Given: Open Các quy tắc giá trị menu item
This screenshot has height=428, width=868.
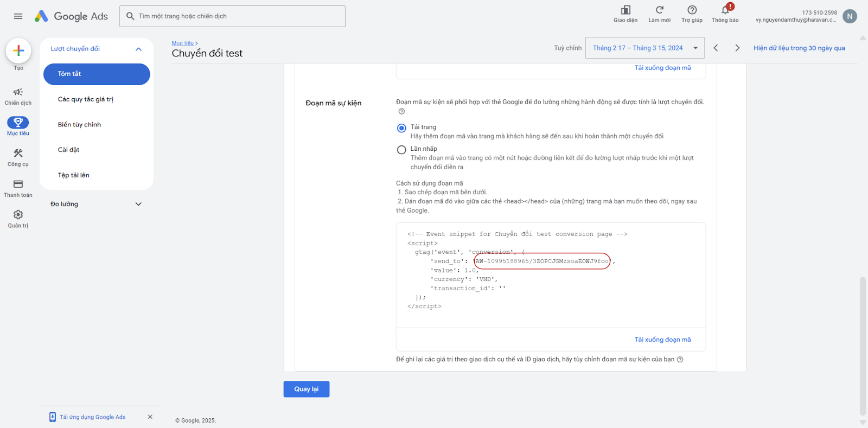Looking at the screenshot, I should pos(86,99).
